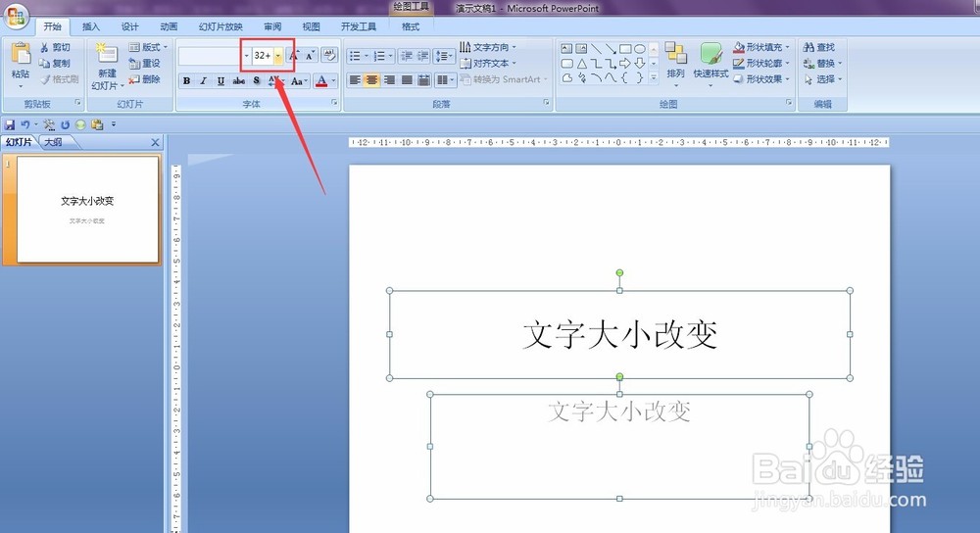980x533 pixels.
Task: Select slide 1 thumbnail in panel
Action: coord(87,210)
